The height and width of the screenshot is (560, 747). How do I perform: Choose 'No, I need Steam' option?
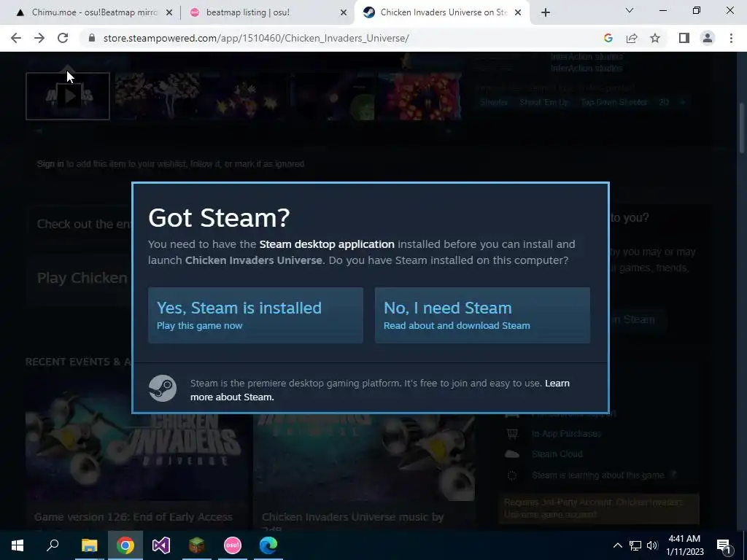482,315
